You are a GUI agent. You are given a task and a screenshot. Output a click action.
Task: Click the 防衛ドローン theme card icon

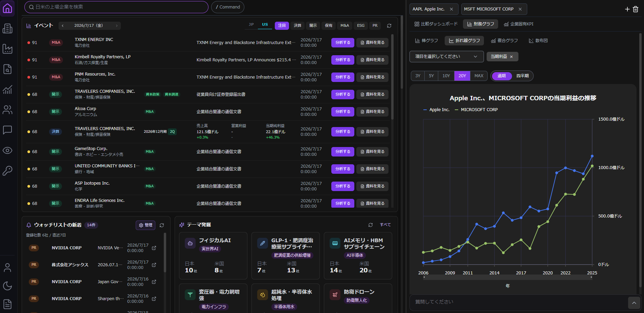point(335,295)
